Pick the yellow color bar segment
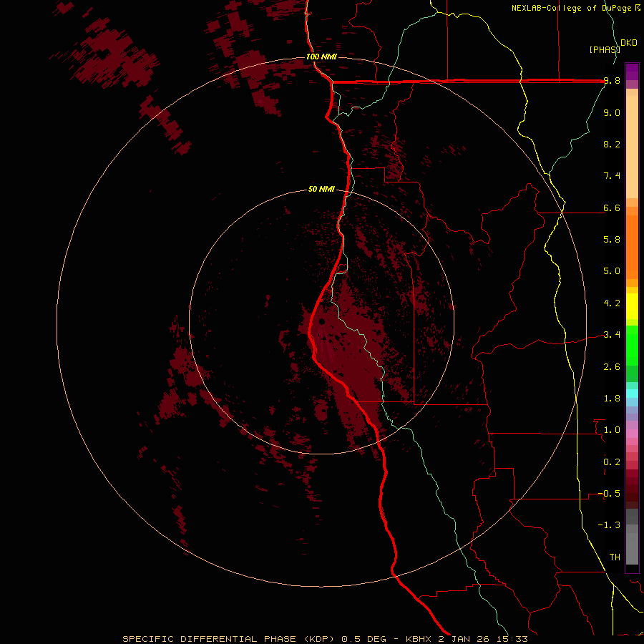644x644 pixels. 632,306
